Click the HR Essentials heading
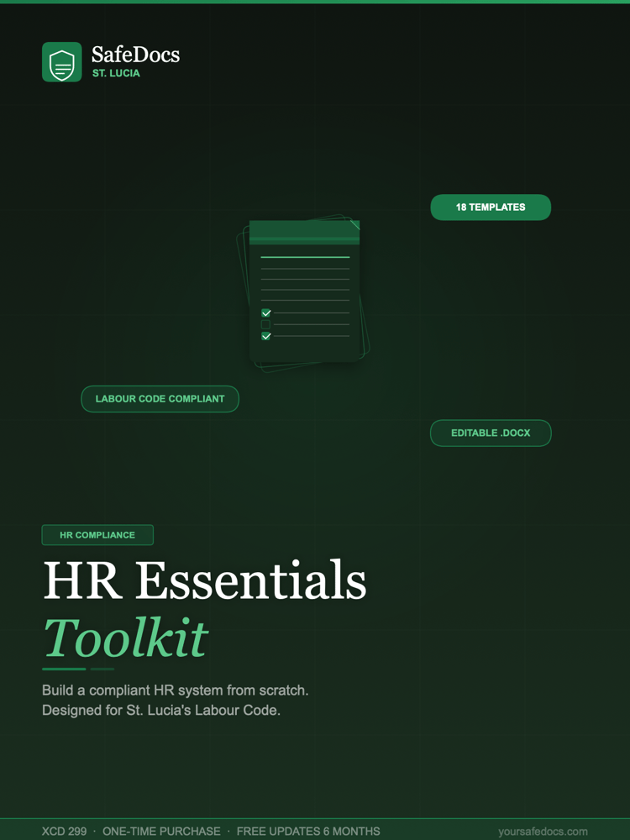The image size is (630, 840). click(x=204, y=580)
